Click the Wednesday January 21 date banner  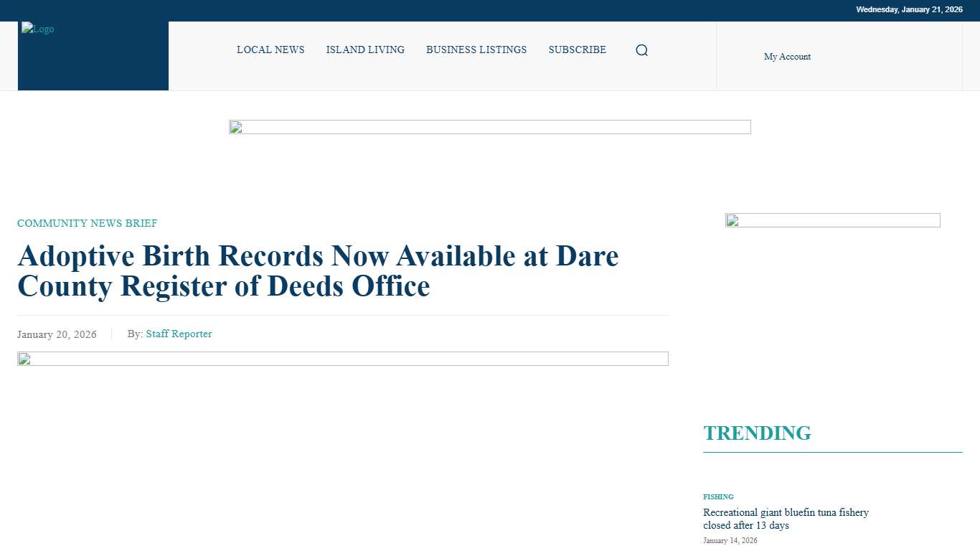(909, 9)
